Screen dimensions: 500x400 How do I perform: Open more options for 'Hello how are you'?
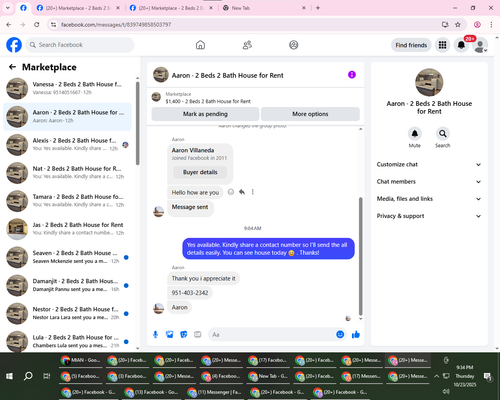(253, 192)
